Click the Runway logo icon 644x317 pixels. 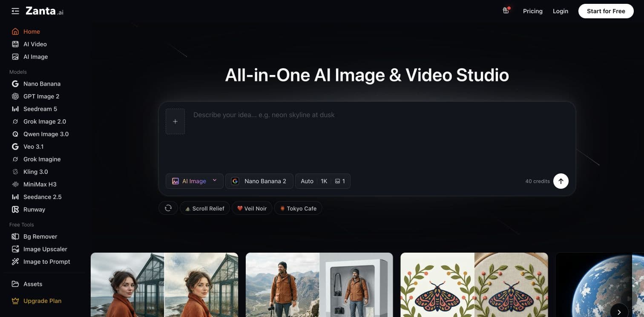pyautogui.click(x=15, y=210)
